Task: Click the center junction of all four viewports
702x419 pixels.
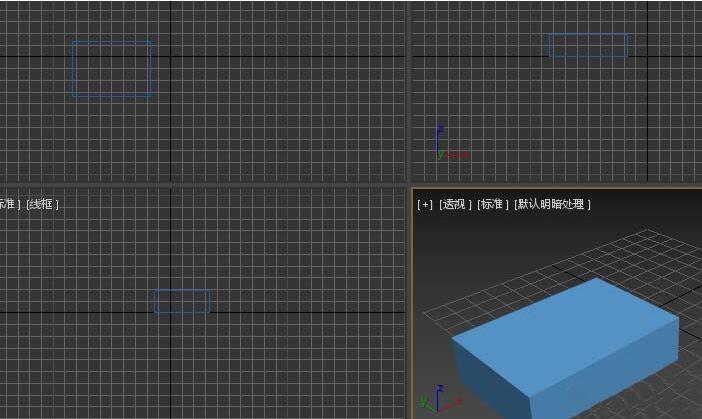Action: tap(408, 185)
